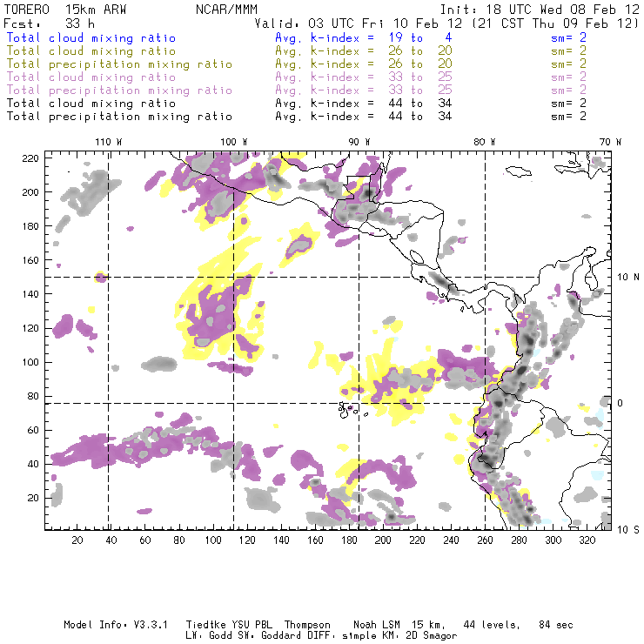
Task: Click the 'TORERO 15km ARW' title text
Action: (65, 10)
